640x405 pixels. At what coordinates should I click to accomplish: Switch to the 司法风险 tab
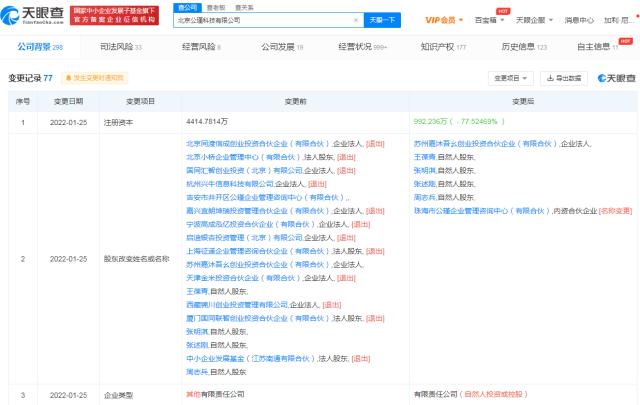(118, 46)
